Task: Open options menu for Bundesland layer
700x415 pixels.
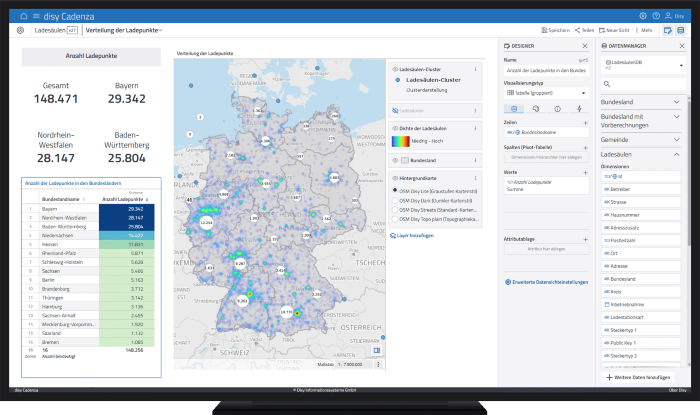Action: (475, 160)
